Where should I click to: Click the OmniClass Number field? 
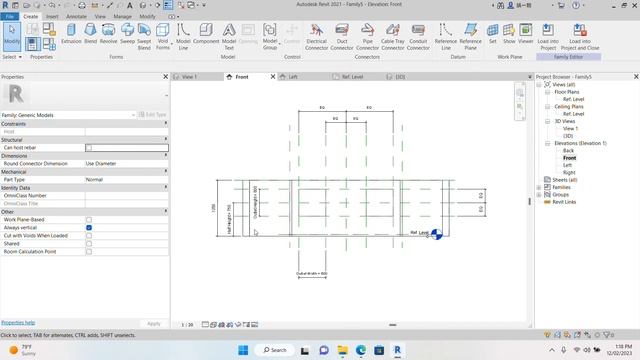point(127,196)
